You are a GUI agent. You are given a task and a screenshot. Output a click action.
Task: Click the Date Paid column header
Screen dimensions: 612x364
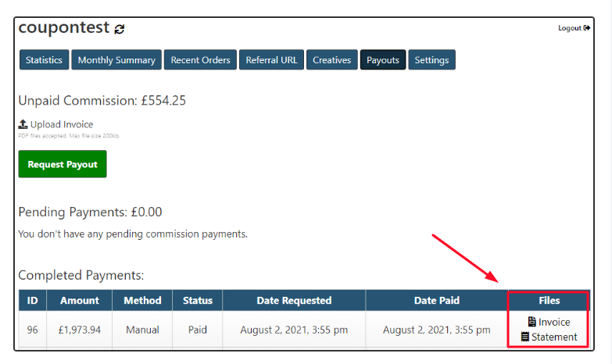coord(437,301)
